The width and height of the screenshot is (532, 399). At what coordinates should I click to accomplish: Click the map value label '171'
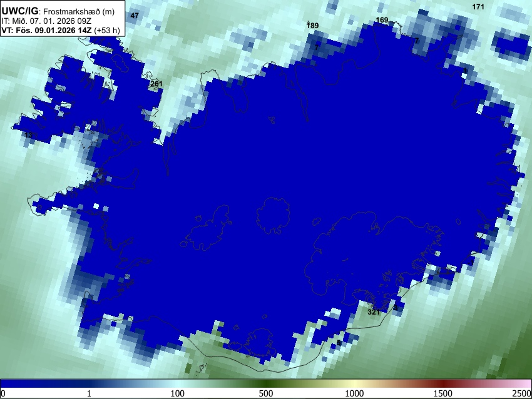(478, 7)
